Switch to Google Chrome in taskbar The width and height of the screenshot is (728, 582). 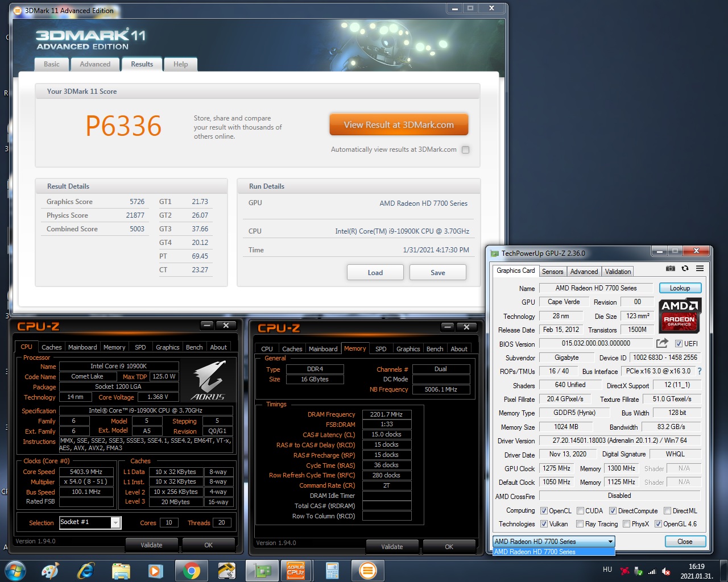192,571
